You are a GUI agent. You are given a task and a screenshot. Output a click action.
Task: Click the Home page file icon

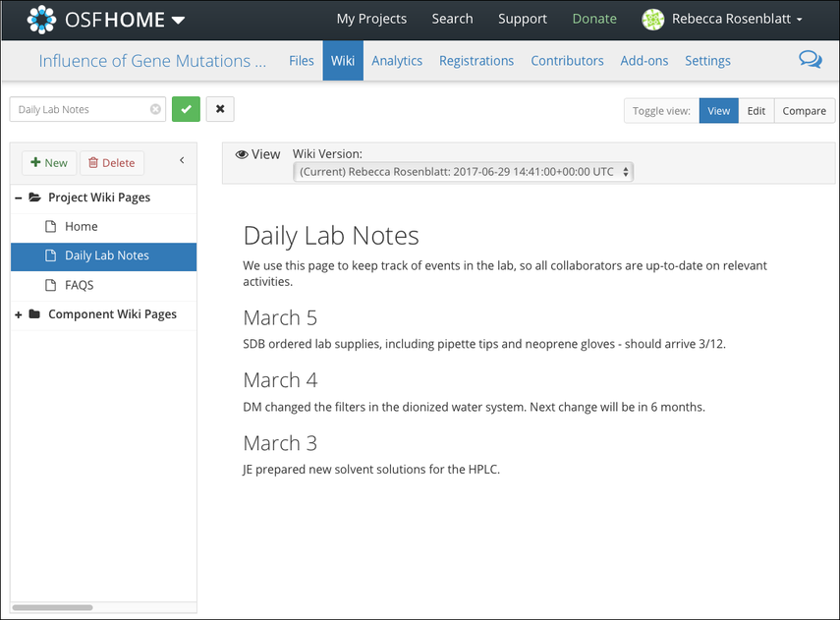(x=51, y=227)
